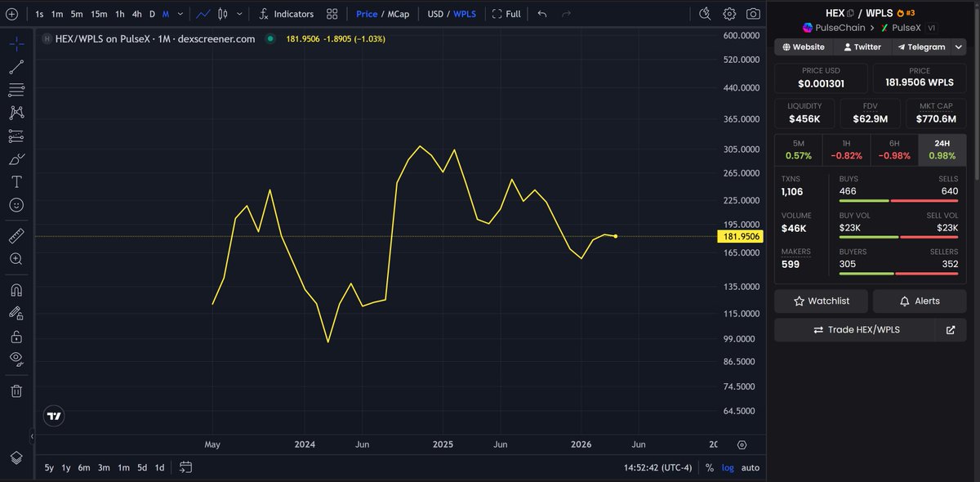Undo the last chart action
The width and height of the screenshot is (980, 482).
pyautogui.click(x=542, y=14)
